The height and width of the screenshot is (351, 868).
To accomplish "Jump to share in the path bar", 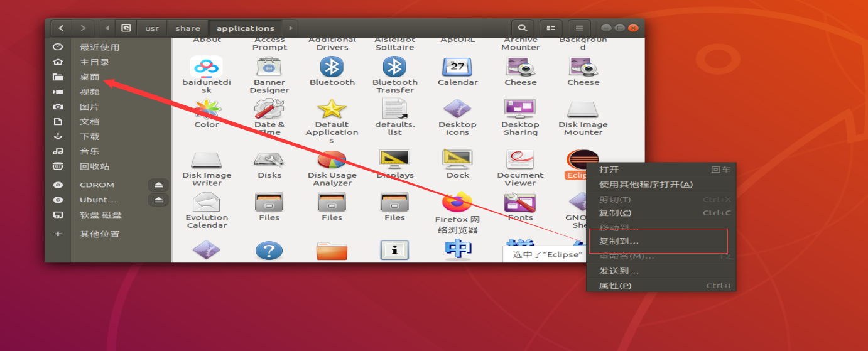I will (x=188, y=28).
